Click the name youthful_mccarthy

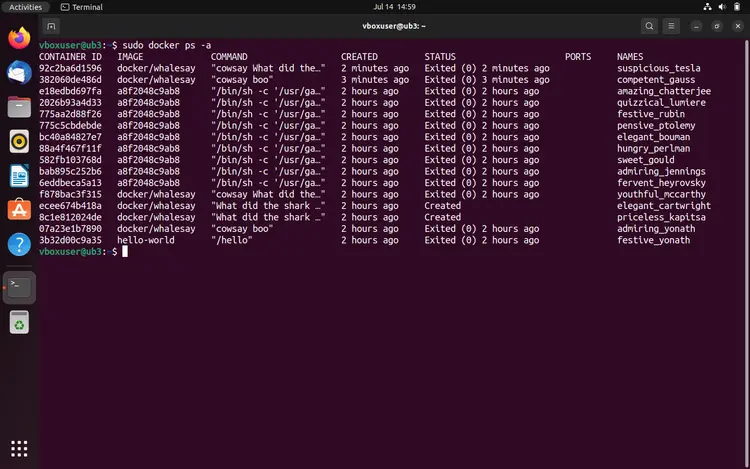(x=661, y=194)
